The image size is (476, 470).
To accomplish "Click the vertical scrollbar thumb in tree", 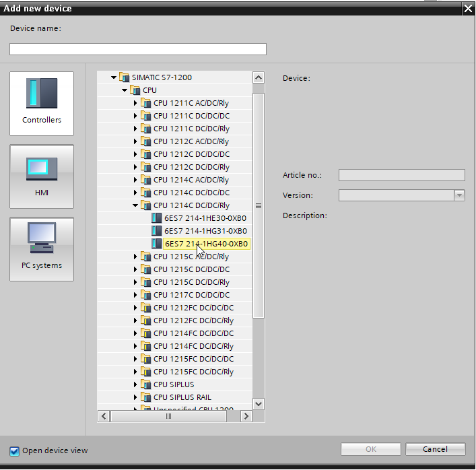I will pyautogui.click(x=259, y=205).
